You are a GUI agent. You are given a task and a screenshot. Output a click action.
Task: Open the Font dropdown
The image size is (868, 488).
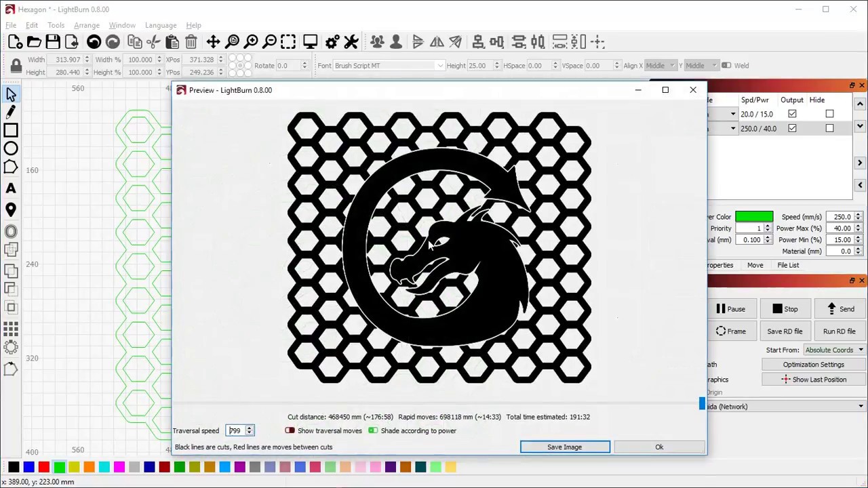[x=389, y=66]
